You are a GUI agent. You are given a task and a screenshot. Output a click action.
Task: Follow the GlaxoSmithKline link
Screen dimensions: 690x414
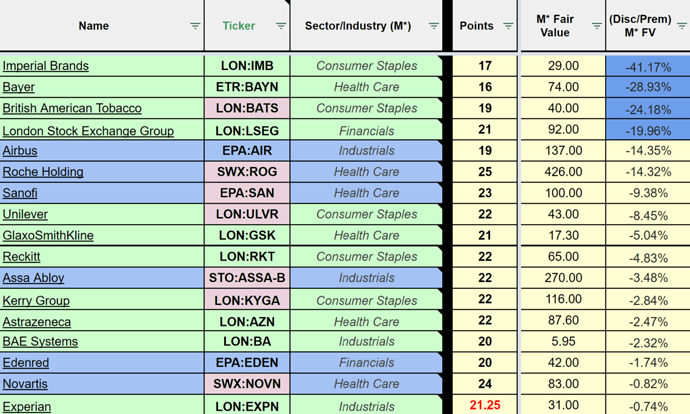(48, 235)
